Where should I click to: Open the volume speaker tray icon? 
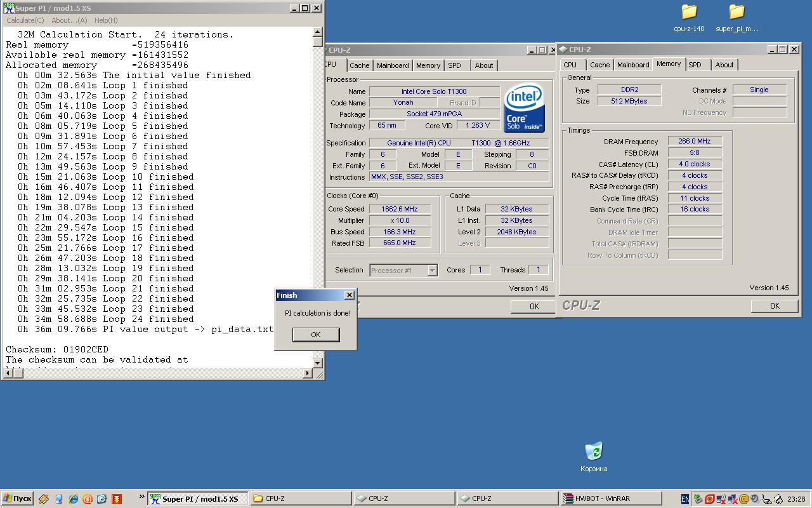pos(756,499)
